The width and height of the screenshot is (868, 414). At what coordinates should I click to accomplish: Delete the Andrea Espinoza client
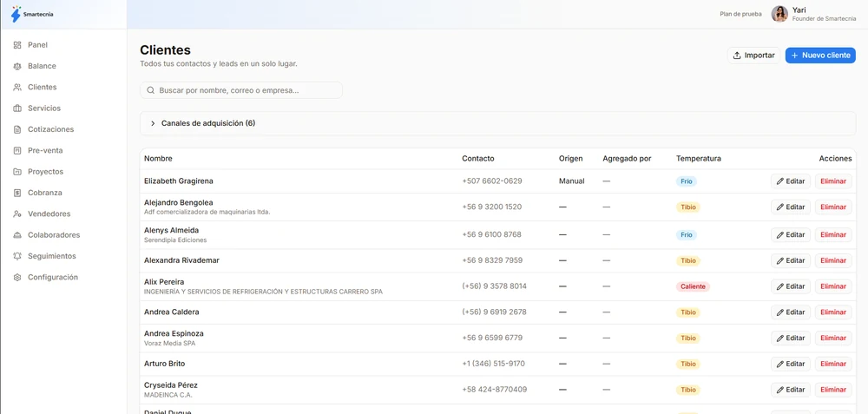(x=833, y=338)
